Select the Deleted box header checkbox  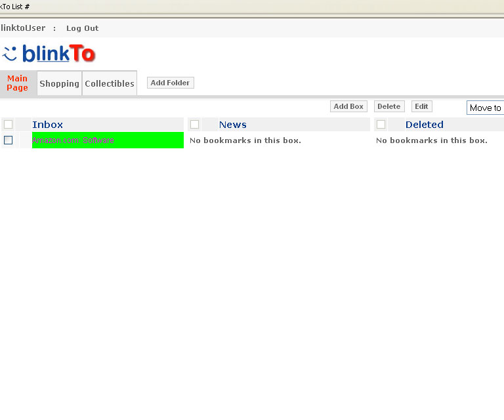coord(381,125)
